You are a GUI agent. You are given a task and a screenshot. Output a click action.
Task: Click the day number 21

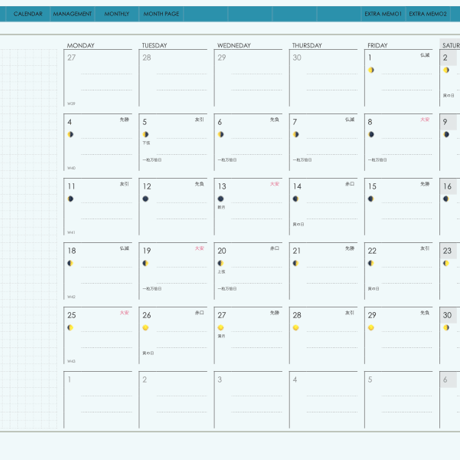tap(297, 251)
